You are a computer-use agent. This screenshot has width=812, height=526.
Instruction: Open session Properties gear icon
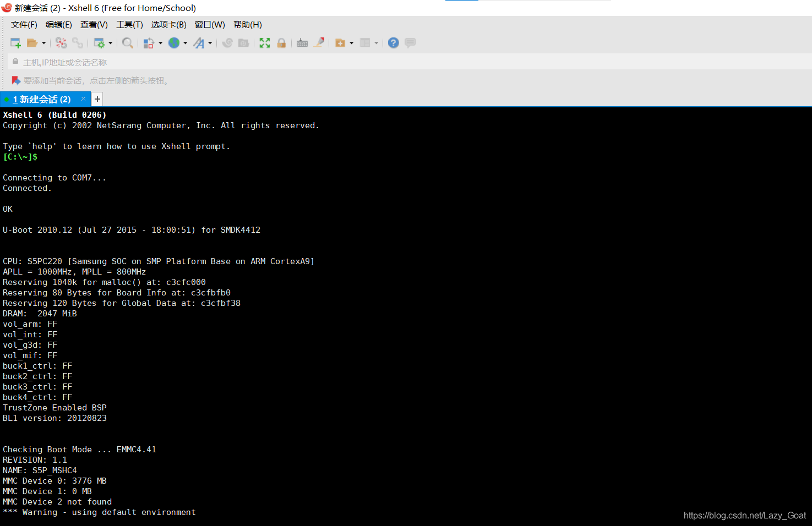[x=99, y=43]
